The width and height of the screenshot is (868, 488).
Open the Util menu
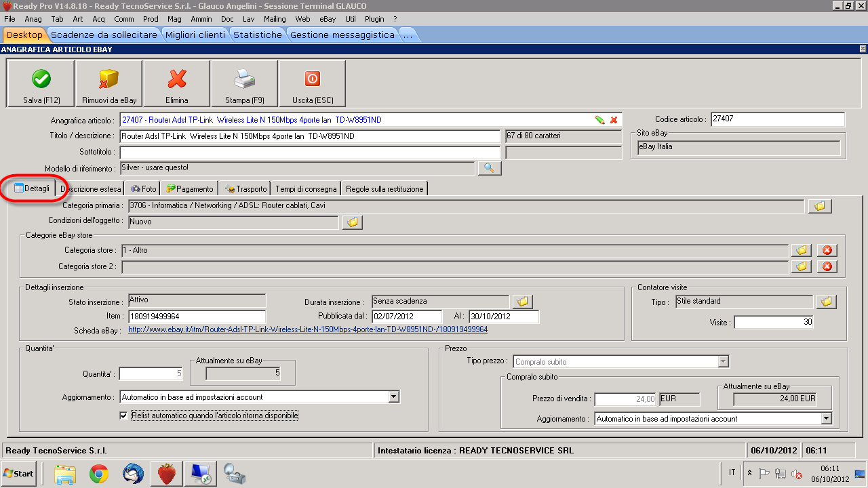click(x=351, y=19)
